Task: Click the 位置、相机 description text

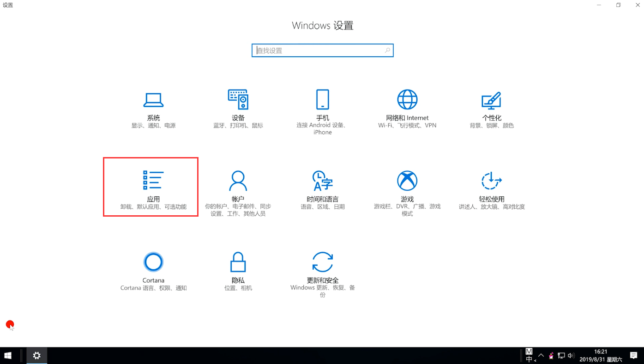Action: 238,288
